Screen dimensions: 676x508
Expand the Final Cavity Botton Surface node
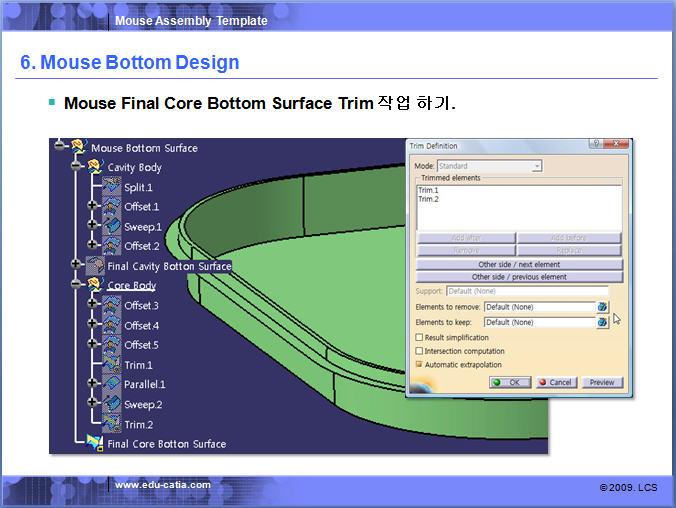[x=76, y=265]
